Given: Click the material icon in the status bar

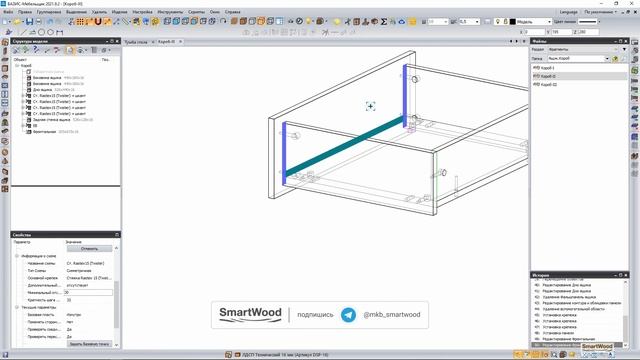Looking at the screenshot, I should (237, 355).
